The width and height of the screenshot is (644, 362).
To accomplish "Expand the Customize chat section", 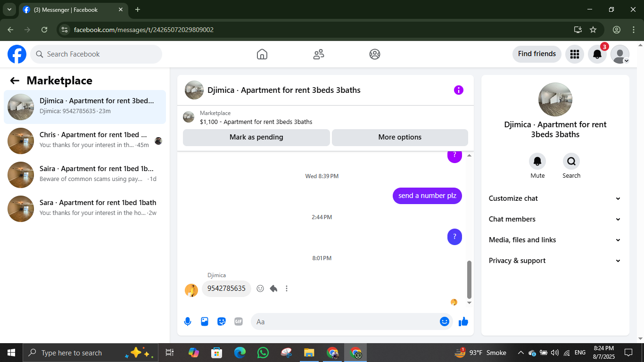I will [555, 198].
